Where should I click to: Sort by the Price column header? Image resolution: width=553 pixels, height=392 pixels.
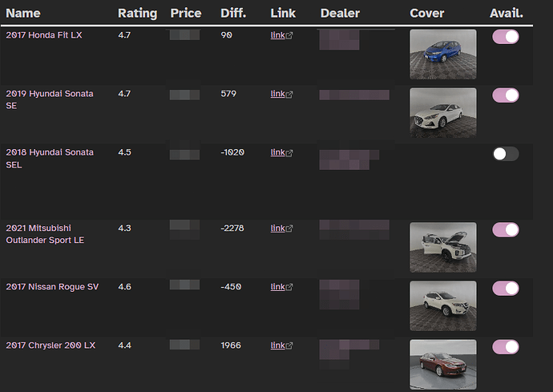(186, 14)
